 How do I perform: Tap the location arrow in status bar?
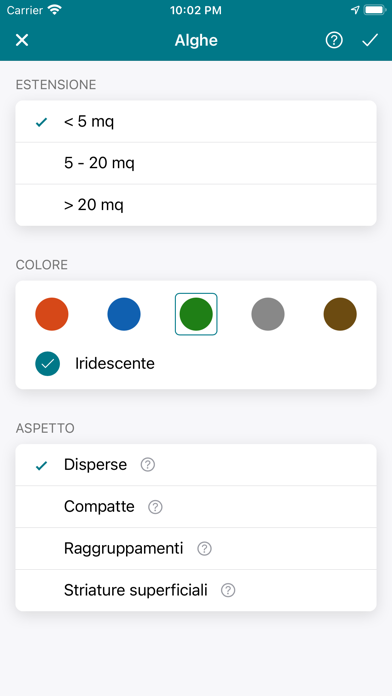[x=355, y=10]
